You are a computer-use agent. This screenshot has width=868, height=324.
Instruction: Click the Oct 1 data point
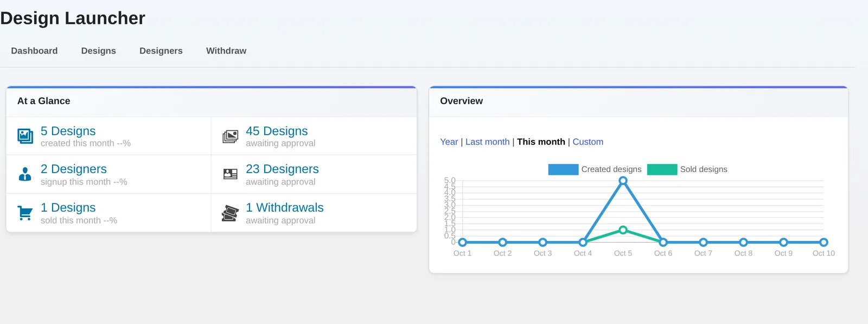point(463,242)
